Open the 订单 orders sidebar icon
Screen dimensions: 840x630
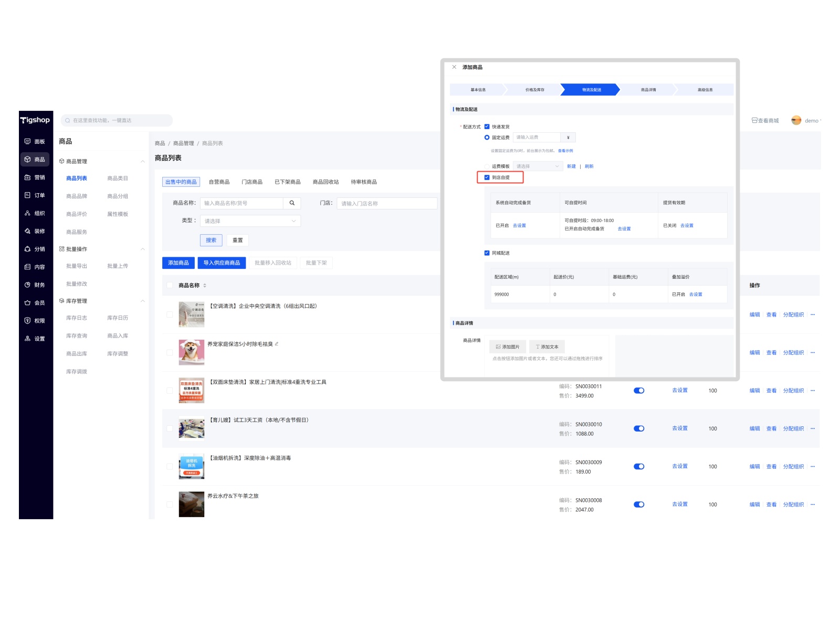(x=28, y=195)
